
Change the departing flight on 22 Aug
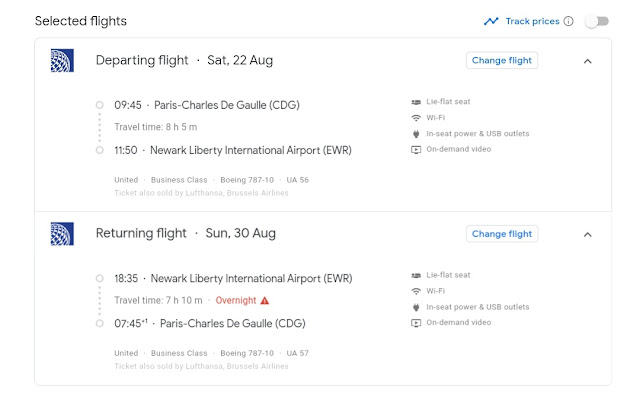[502, 60]
